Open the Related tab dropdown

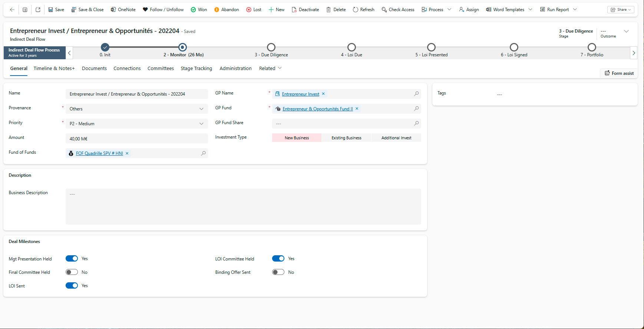(x=270, y=69)
